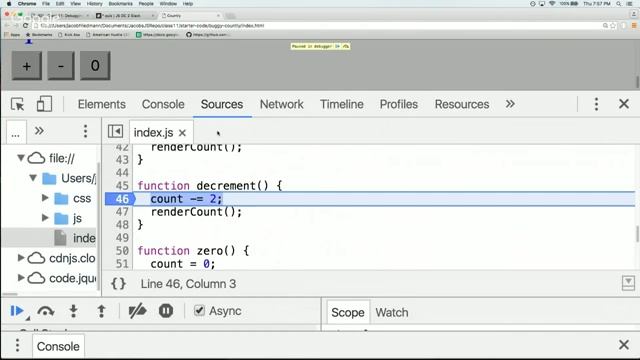Close the DevTools panel
Screen dimensions: 640x360
624,104
